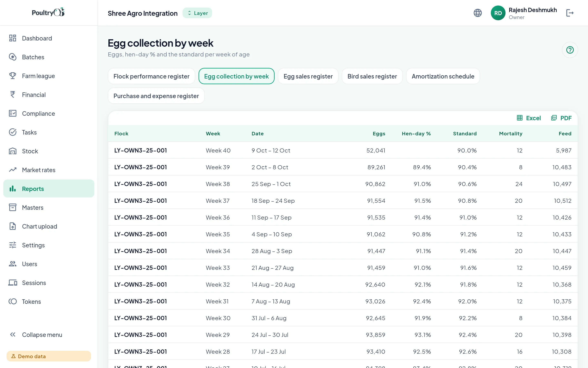Image resolution: width=588 pixels, height=368 pixels.
Task: Select the Week 40 row cell
Action: click(x=218, y=150)
